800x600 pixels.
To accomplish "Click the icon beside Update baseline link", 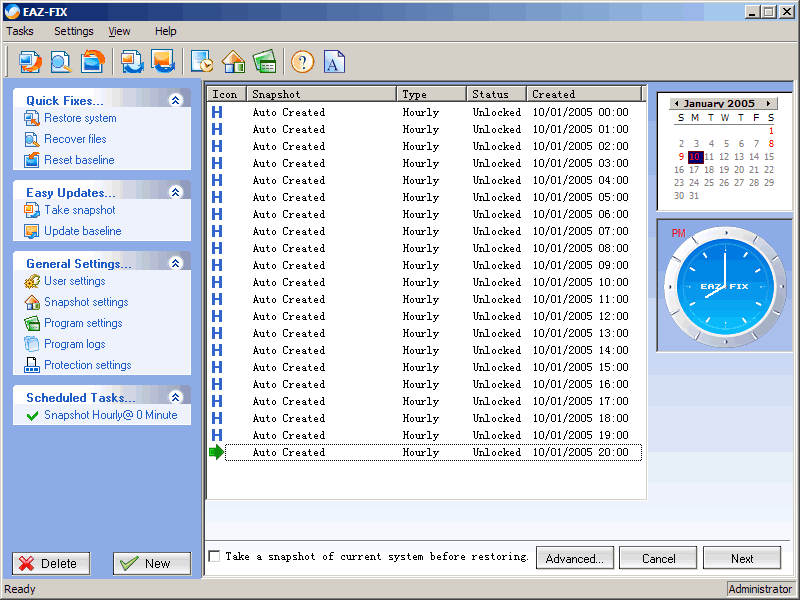I will point(32,231).
